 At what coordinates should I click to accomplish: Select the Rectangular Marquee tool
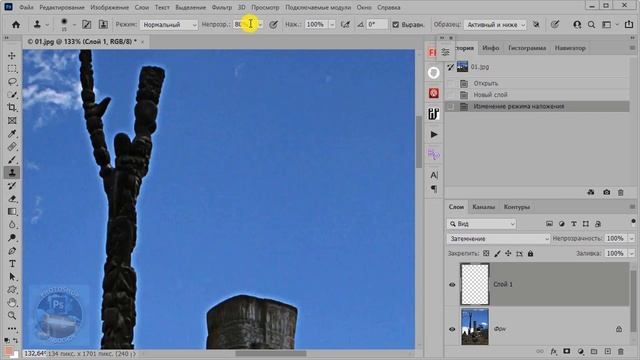[12, 69]
